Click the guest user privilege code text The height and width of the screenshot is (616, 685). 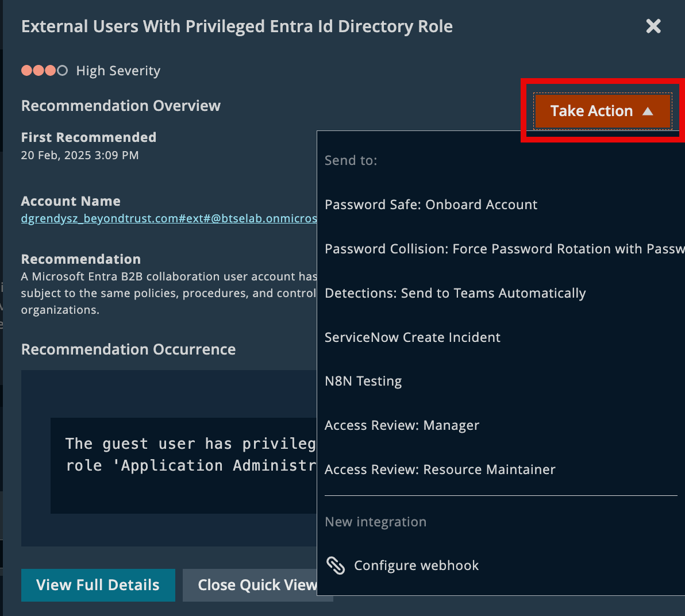190,455
